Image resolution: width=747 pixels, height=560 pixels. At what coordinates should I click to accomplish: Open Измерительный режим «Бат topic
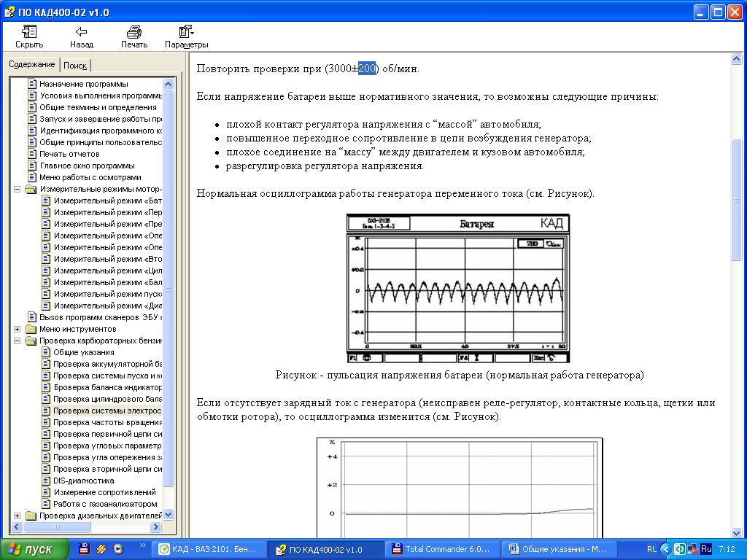[x=108, y=201]
